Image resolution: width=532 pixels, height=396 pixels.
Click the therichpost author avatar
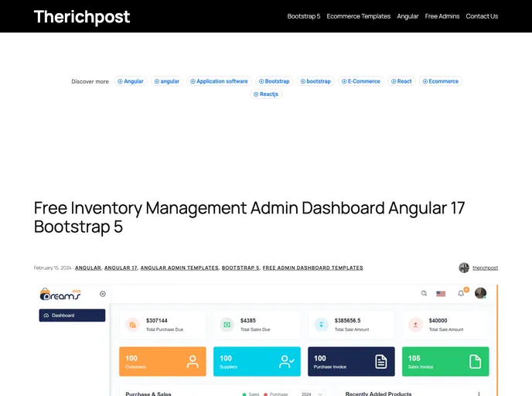click(x=464, y=268)
